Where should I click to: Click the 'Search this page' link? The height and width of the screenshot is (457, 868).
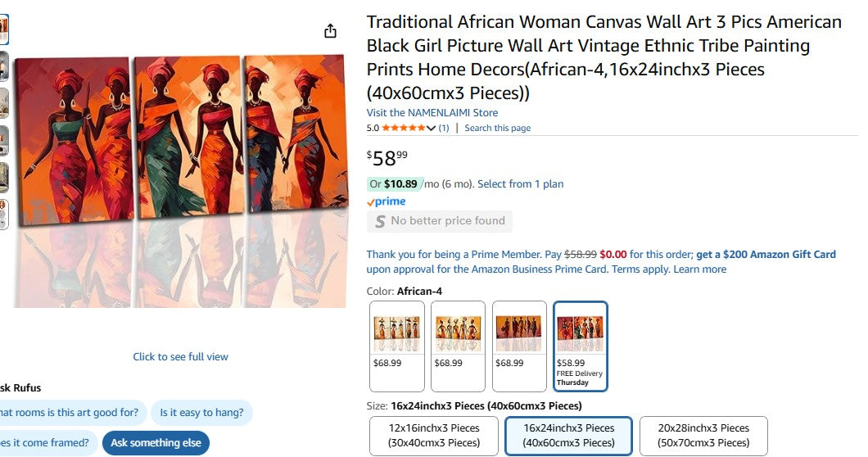[x=497, y=129]
